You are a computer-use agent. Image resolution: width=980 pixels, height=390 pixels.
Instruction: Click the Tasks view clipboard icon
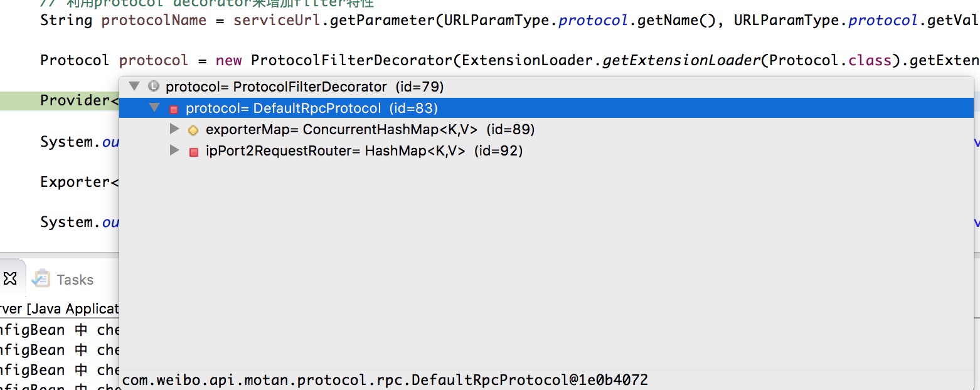click(41, 278)
